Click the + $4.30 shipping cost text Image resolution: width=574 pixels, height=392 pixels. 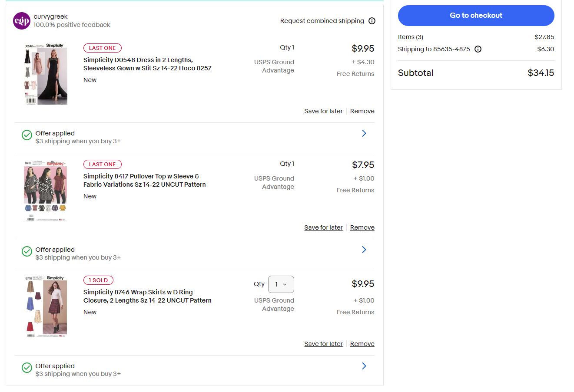point(363,62)
